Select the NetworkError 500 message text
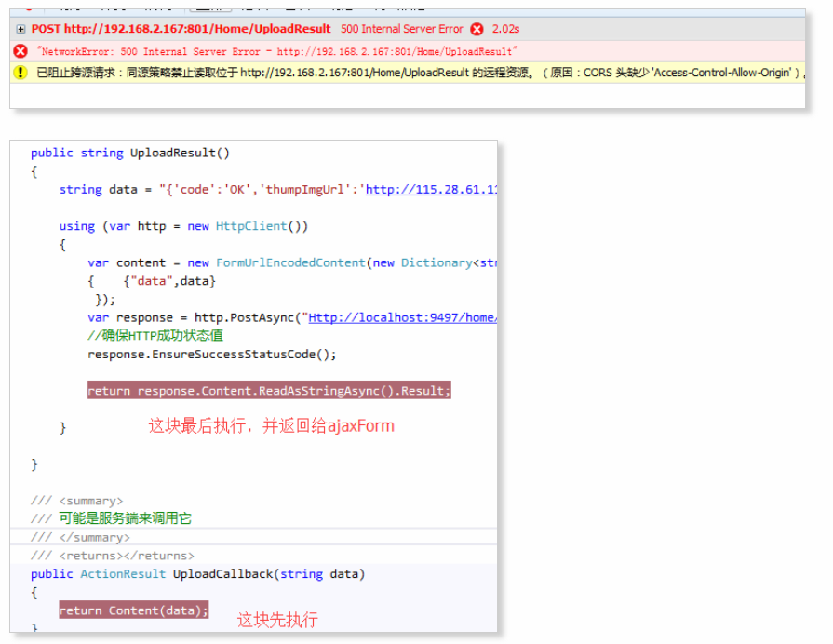The width and height of the screenshot is (833, 644). tap(276, 51)
